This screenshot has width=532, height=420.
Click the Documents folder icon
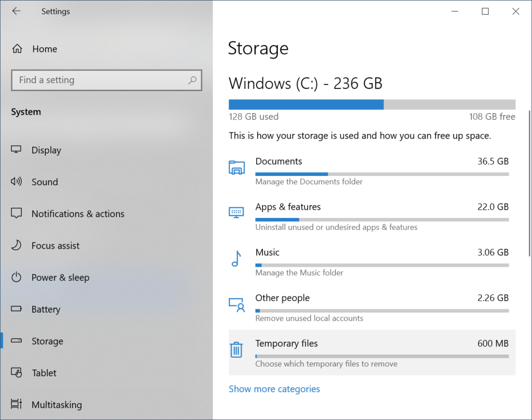(x=236, y=168)
